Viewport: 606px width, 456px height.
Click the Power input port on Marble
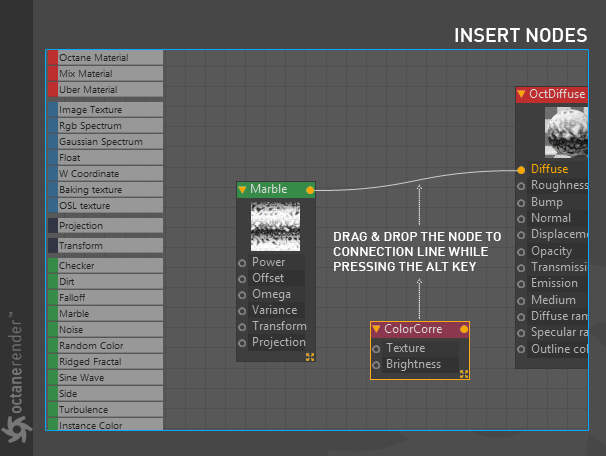click(242, 263)
